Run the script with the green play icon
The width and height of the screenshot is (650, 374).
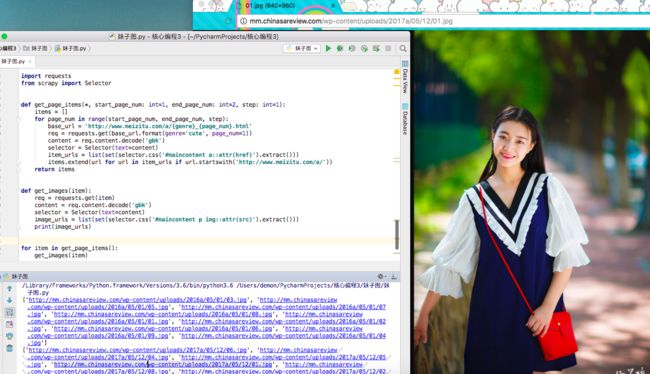pos(328,49)
